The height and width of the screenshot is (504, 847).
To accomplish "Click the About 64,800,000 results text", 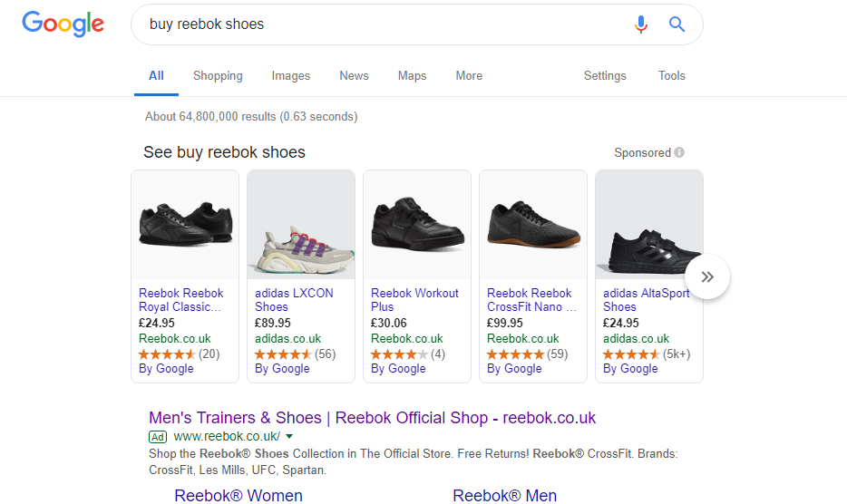I will point(251,117).
